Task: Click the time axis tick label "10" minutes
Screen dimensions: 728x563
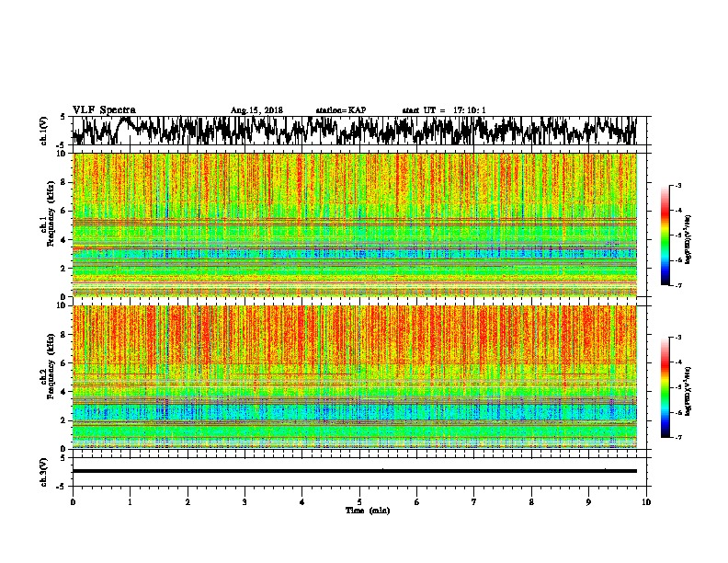Action: pyautogui.click(x=646, y=502)
